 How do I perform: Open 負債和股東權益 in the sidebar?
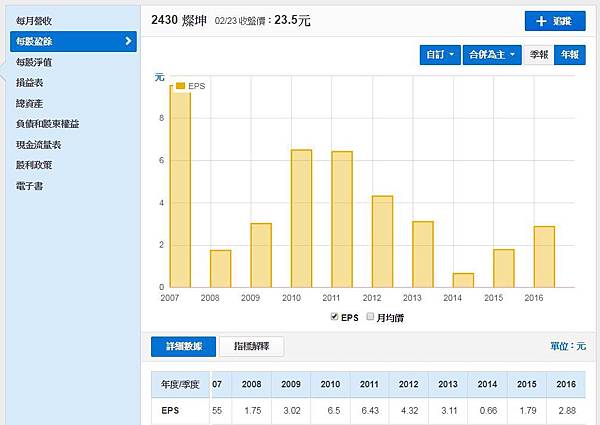click(47, 124)
